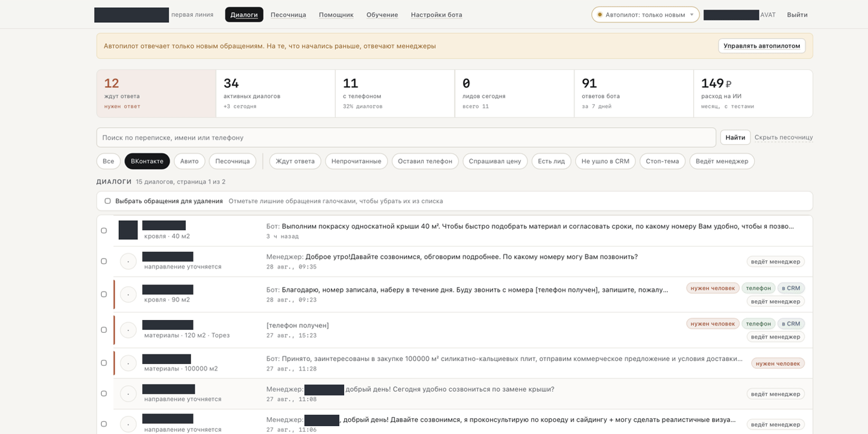Click the телефон tag in the Торез row
Screen dimensions: 868x434
coord(758,324)
